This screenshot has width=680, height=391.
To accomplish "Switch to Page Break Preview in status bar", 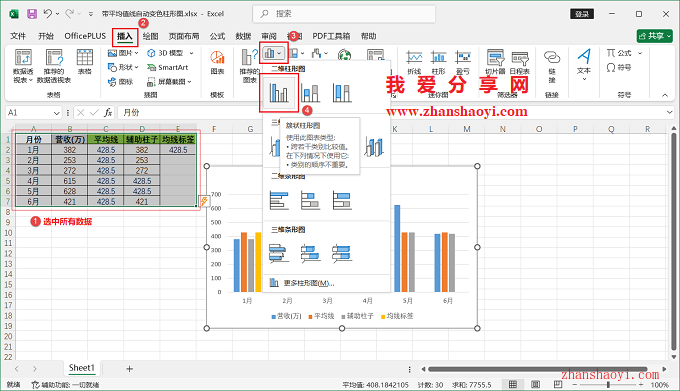I will pos(558,384).
